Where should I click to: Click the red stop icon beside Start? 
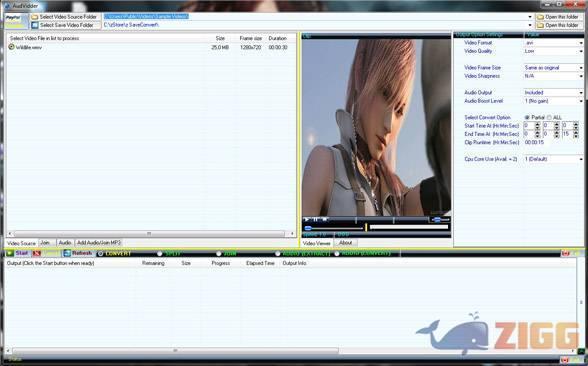click(x=36, y=254)
